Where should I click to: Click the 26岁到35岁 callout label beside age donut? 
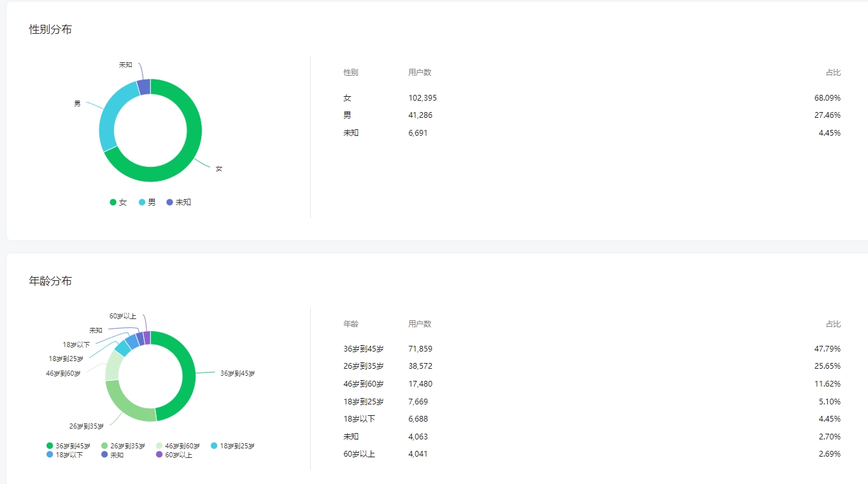coord(87,426)
